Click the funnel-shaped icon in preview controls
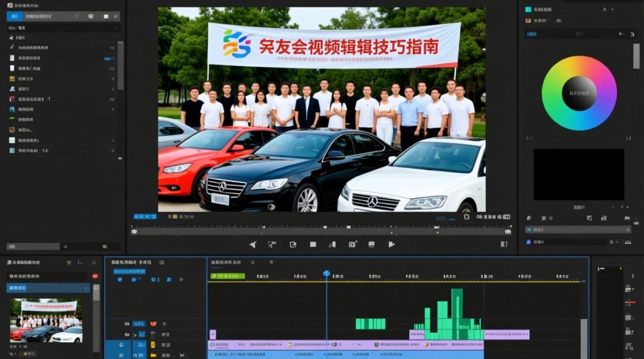 tap(272, 245)
